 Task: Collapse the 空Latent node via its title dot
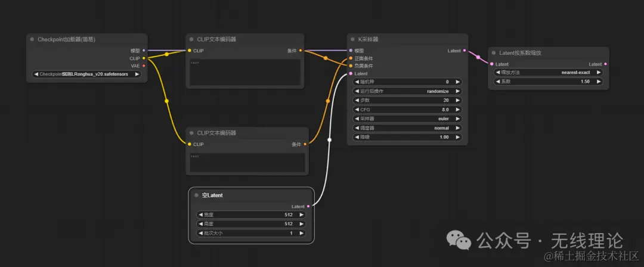[x=196, y=195]
